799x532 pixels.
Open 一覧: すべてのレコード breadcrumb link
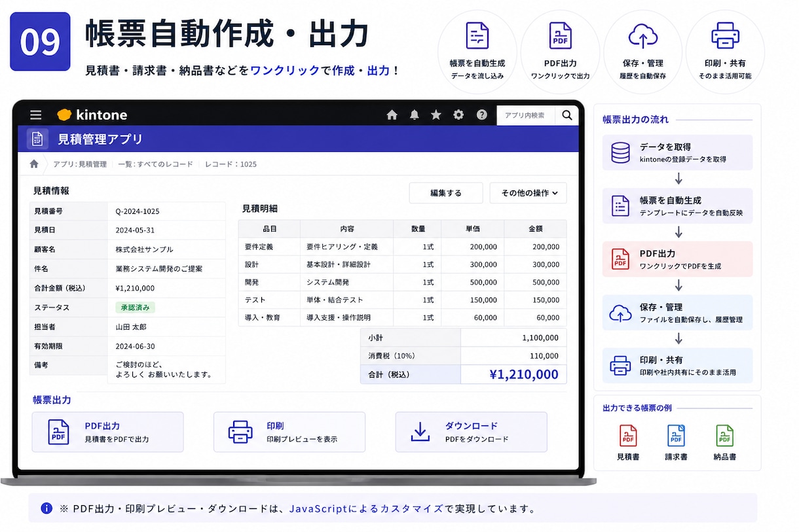click(x=156, y=164)
